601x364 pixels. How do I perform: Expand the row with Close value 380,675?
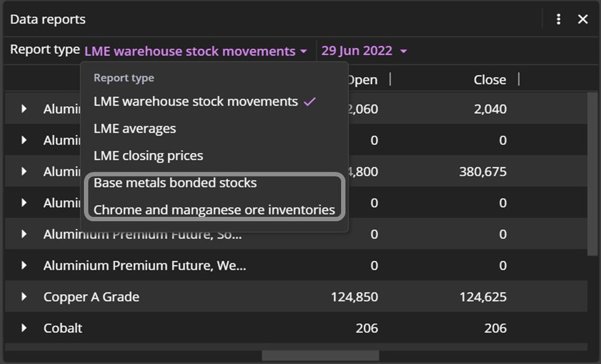[23, 172]
